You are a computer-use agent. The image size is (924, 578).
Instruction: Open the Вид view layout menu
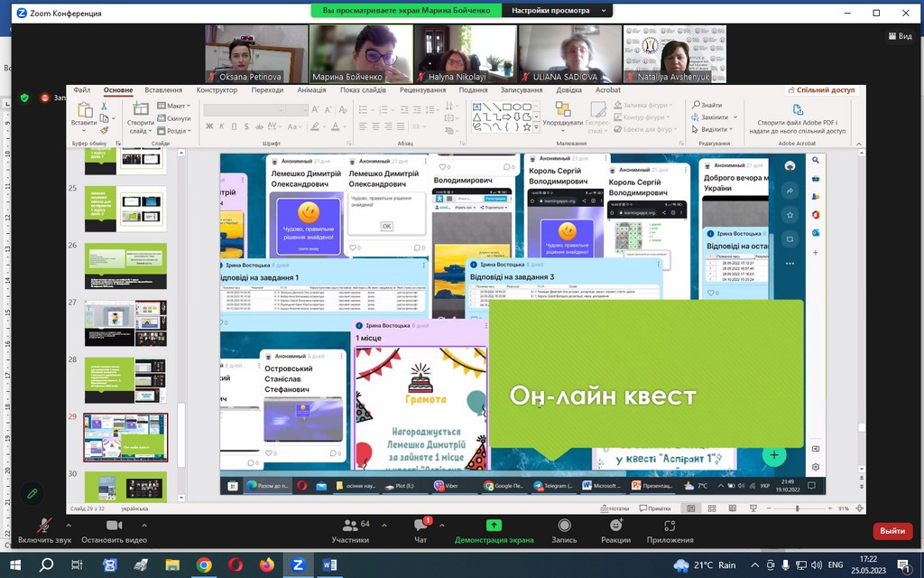pyautogui.click(x=899, y=36)
